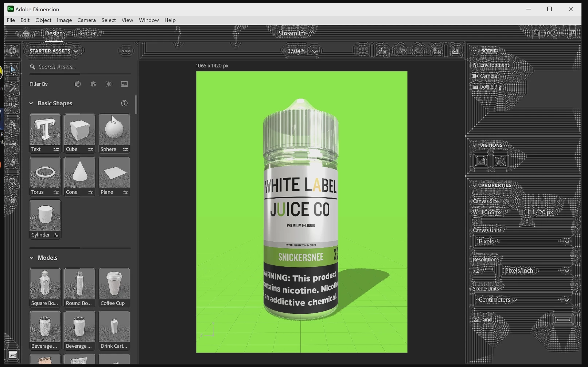The width and height of the screenshot is (588, 367).
Task: Collapse the Basic Shapes section
Action: (x=31, y=104)
